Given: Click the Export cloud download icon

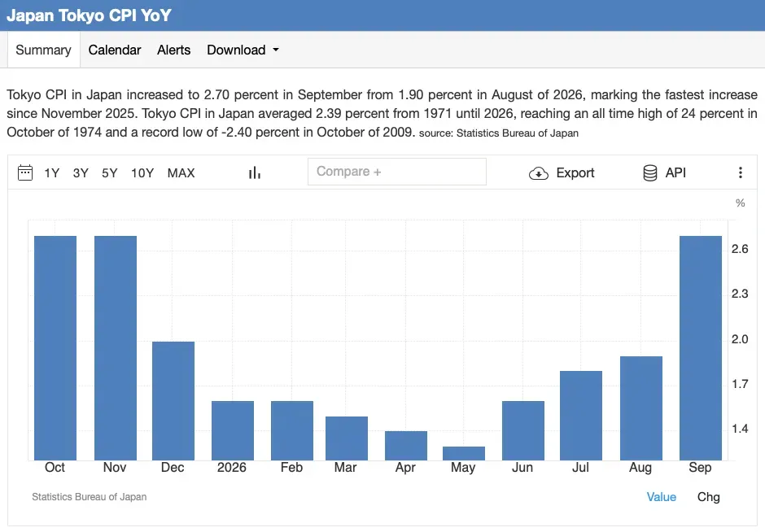Looking at the screenshot, I should (539, 173).
